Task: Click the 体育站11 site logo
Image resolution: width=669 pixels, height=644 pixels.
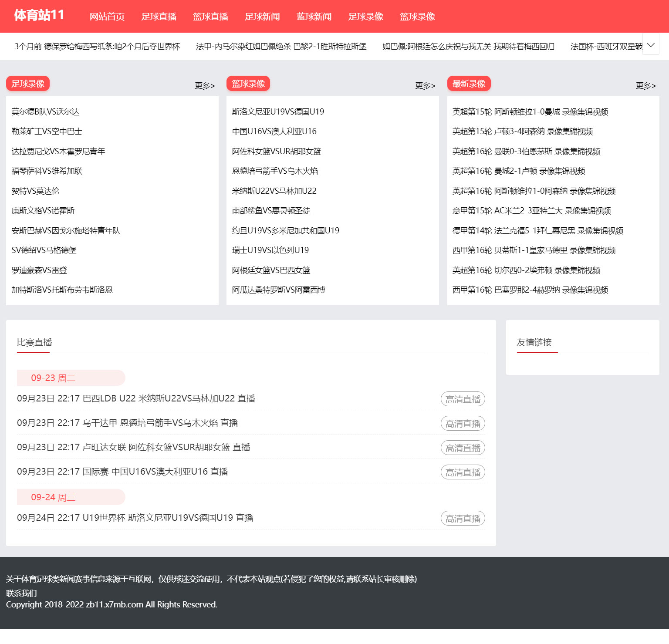Action: point(39,15)
